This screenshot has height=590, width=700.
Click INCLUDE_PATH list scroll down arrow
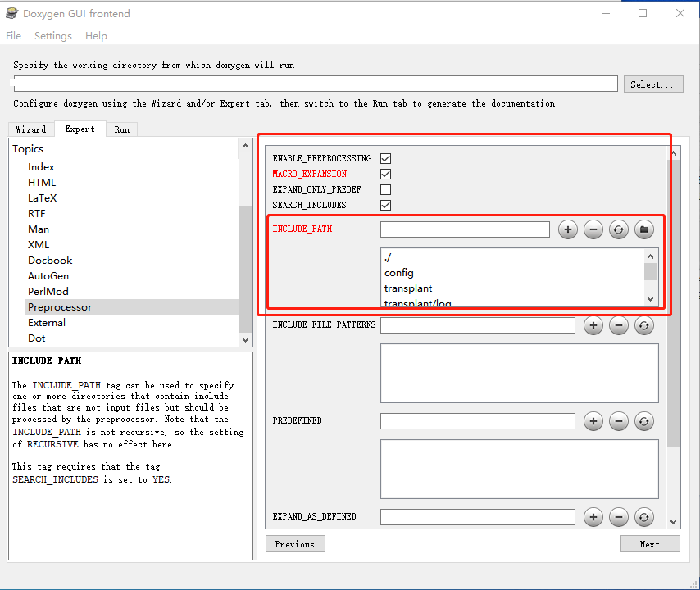pyautogui.click(x=651, y=299)
